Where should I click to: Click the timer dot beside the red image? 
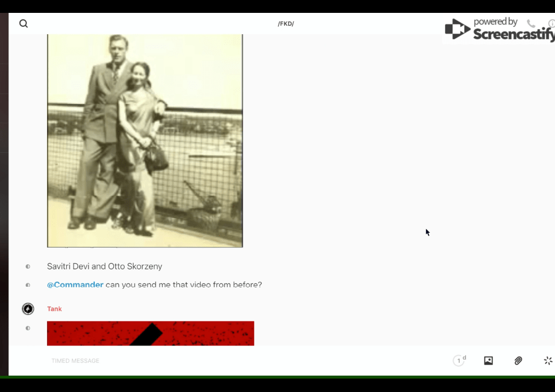pos(28,328)
